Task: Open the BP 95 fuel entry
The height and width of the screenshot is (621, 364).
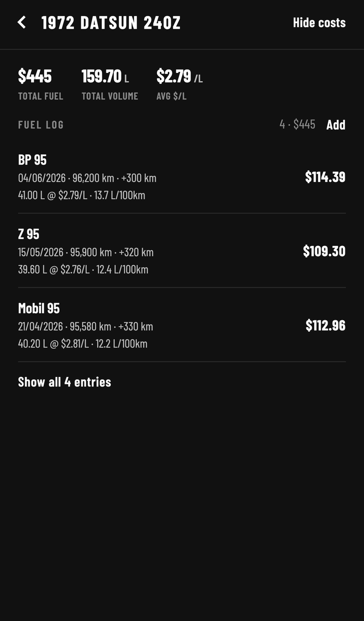Action: pos(182,177)
